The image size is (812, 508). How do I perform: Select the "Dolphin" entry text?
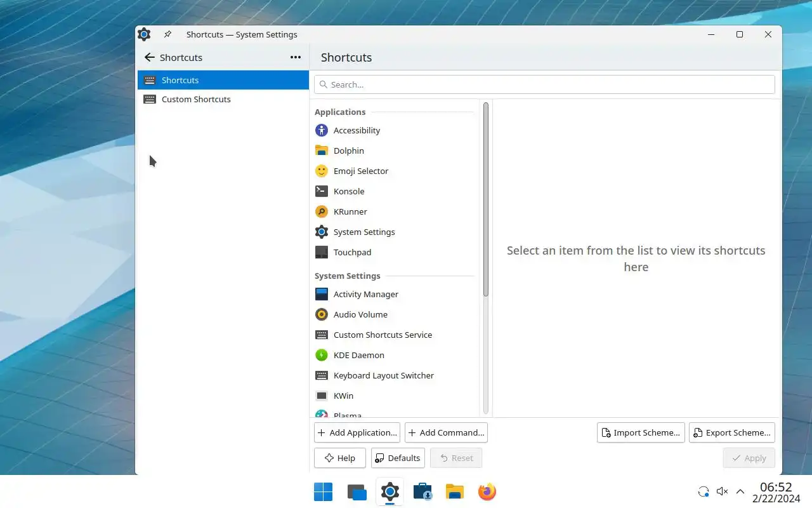click(349, 150)
